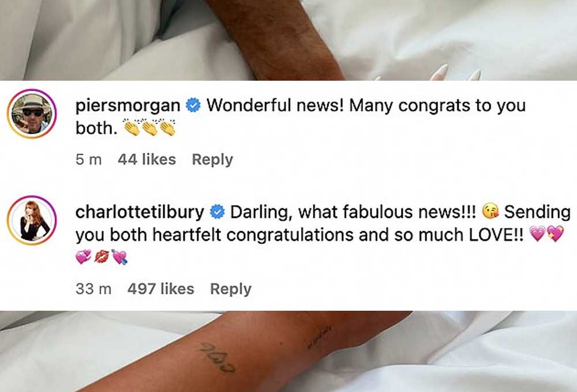Image resolution: width=577 pixels, height=392 pixels.
Task: Click the wrist tattoo in the lower photo
Action: 218,357
